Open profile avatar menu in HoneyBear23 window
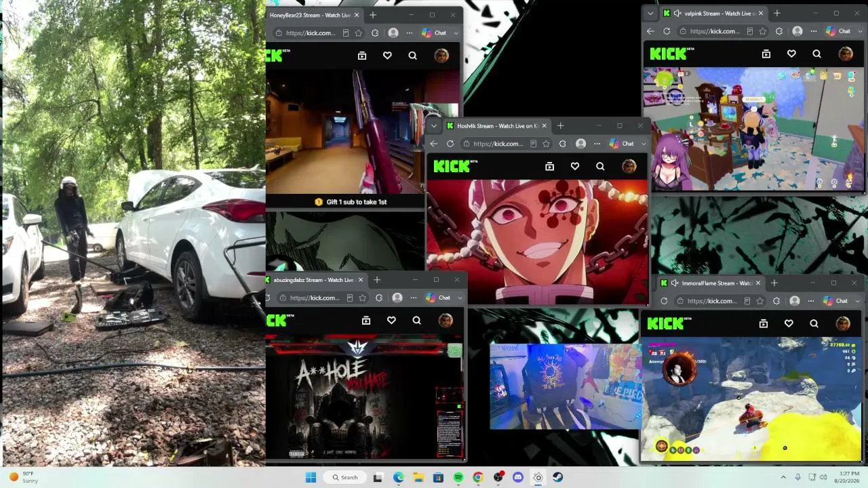This screenshot has height=488, width=868. click(x=441, y=56)
